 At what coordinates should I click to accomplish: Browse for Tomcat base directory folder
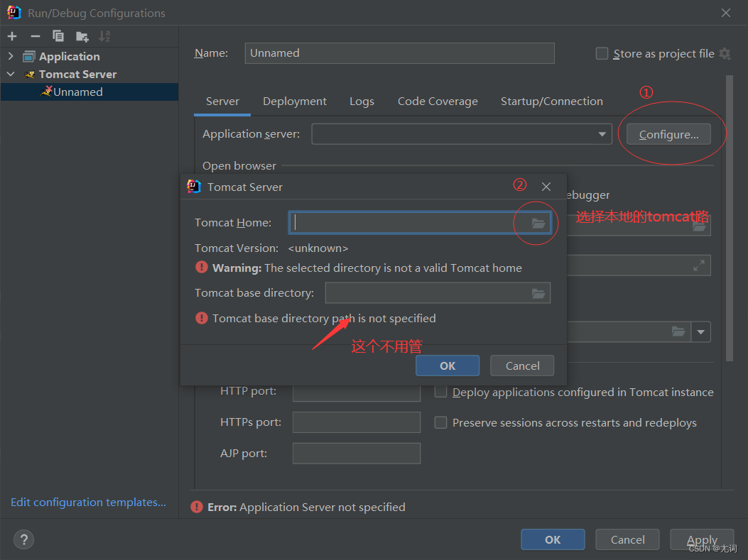pos(538,293)
